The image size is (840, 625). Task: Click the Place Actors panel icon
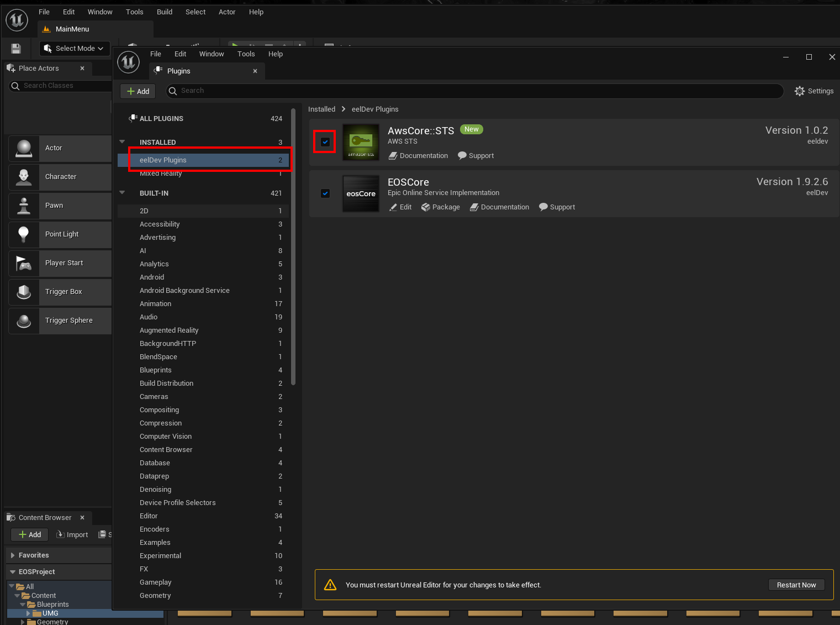11,69
